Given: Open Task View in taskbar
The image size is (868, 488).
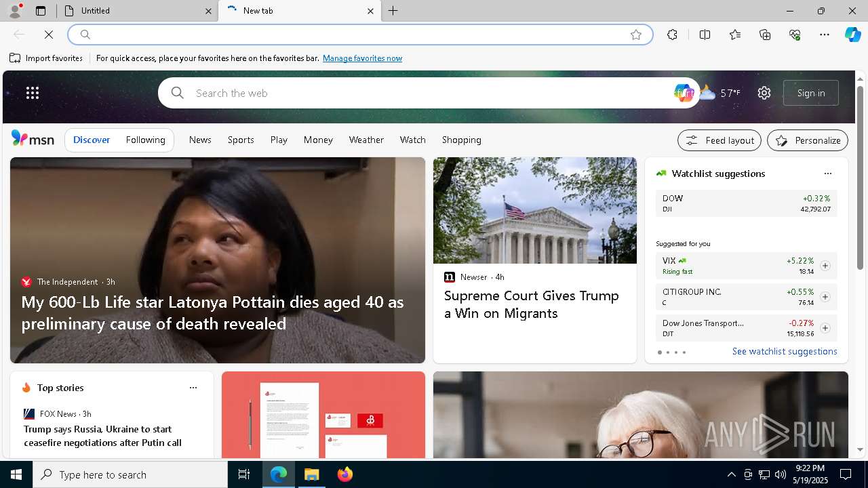Looking at the screenshot, I should [244, 474].
